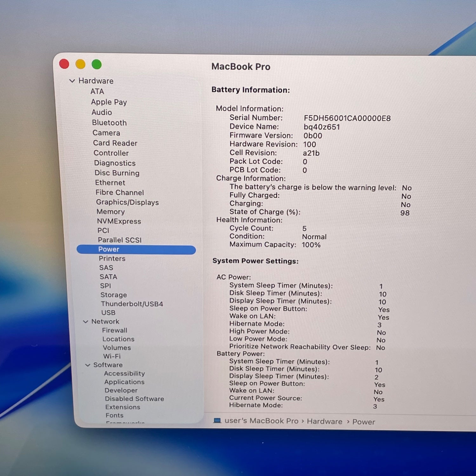
Task: Select Camera in the sidebar
Action: (106, 133)
